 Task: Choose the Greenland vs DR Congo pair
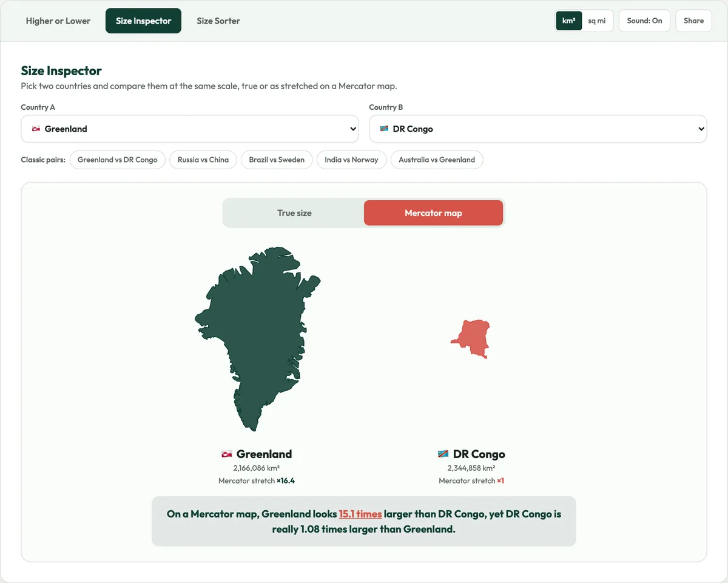118,160
